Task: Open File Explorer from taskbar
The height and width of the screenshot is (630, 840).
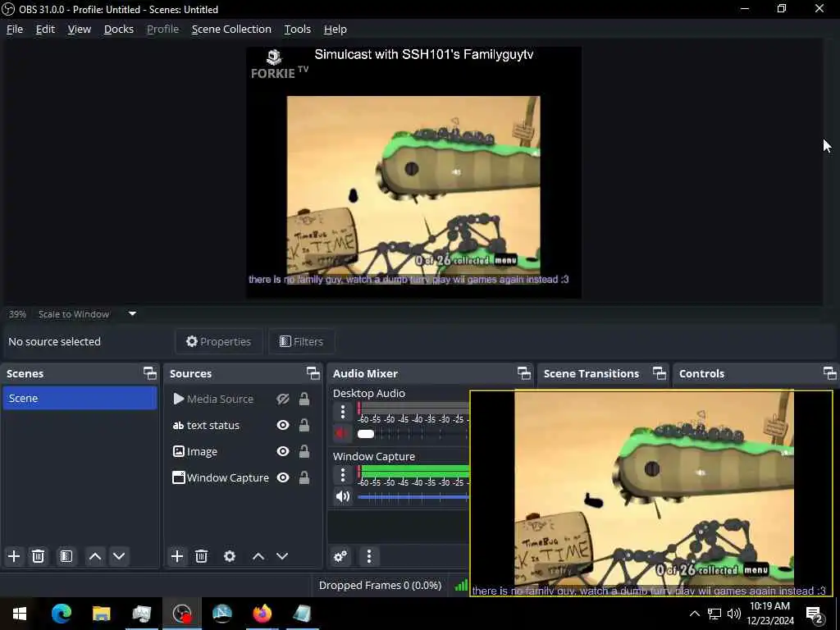Action: [101, 614]
